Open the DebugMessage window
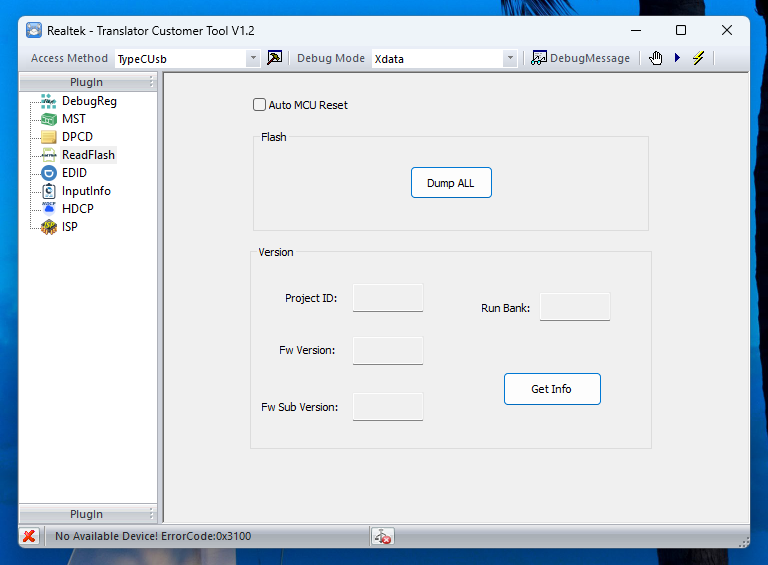768x565 pixels. [580, 58]
